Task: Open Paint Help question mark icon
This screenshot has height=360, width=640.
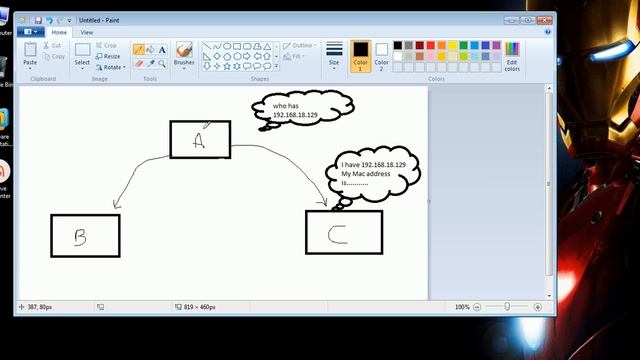Action: pyautogui.click(x=548, y=32)
